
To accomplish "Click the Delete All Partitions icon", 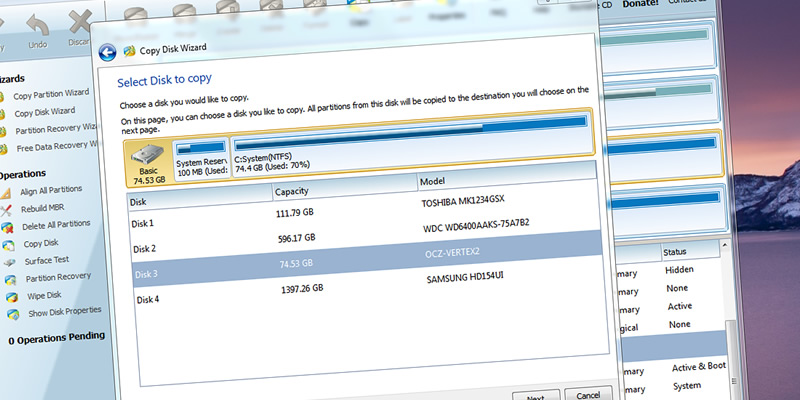I will pyautogui.click(x=7, y=228).
